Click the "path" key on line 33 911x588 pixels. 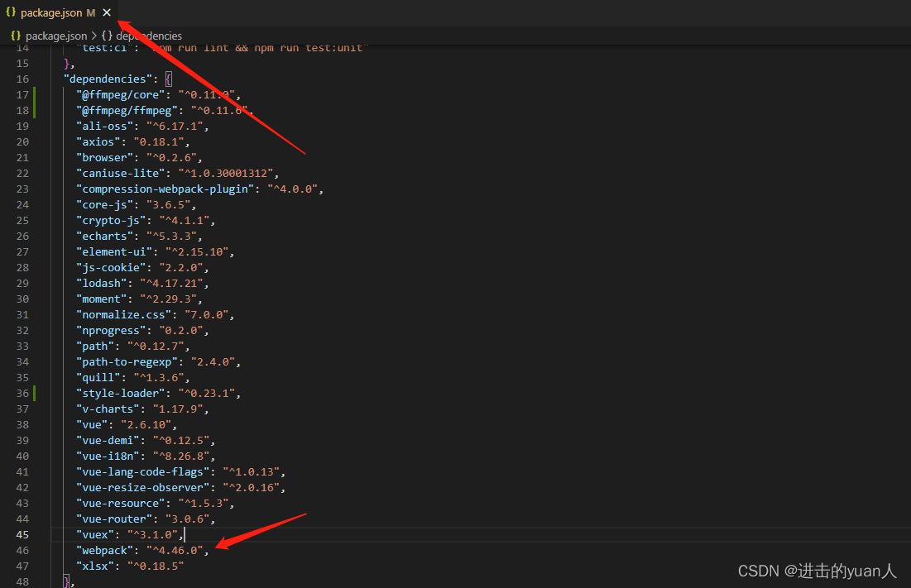coord(95,346)
